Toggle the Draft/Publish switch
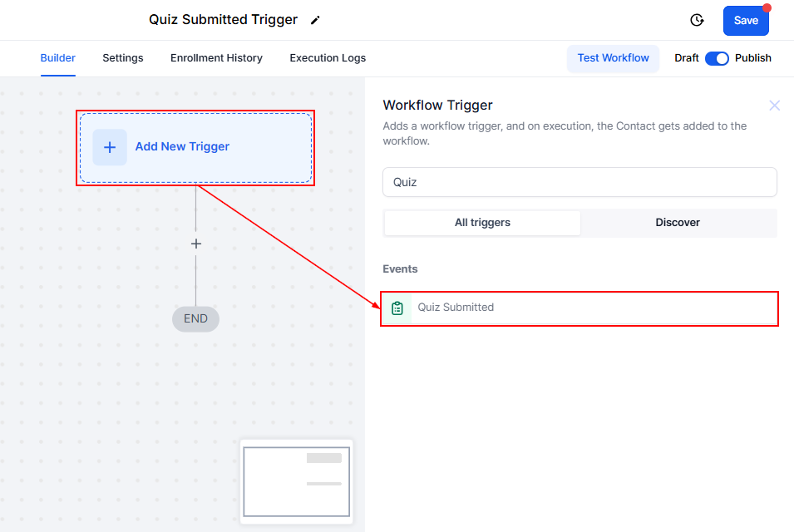Viewport: 794px width, 532px height. (717, 58)
